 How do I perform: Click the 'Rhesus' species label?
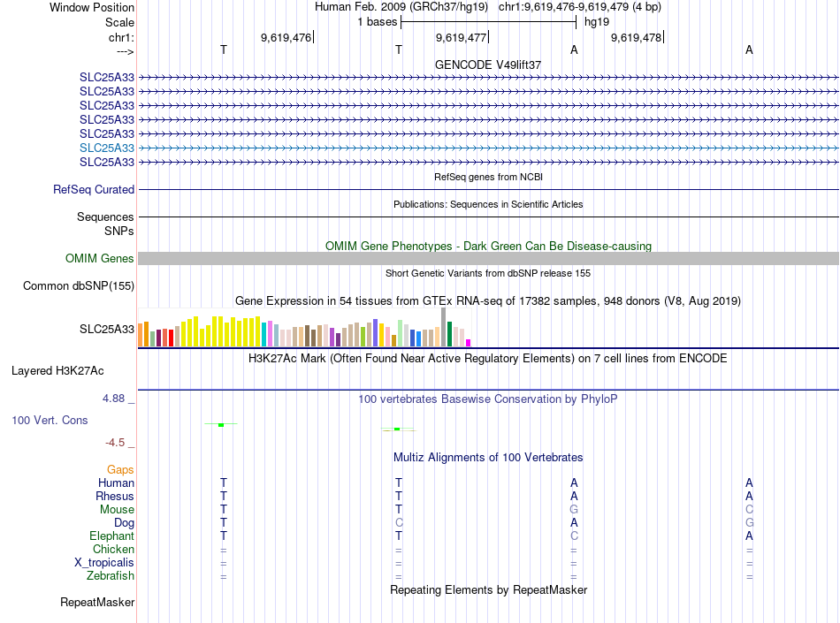click(x=115, y=497)
